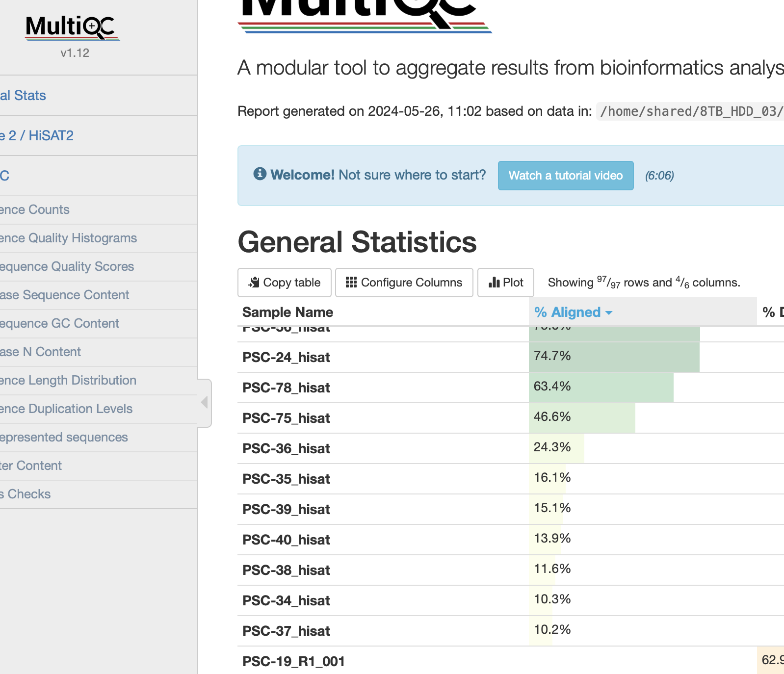Click the 63.4% aligned value
784x674 pixels.
pos(552,386)
